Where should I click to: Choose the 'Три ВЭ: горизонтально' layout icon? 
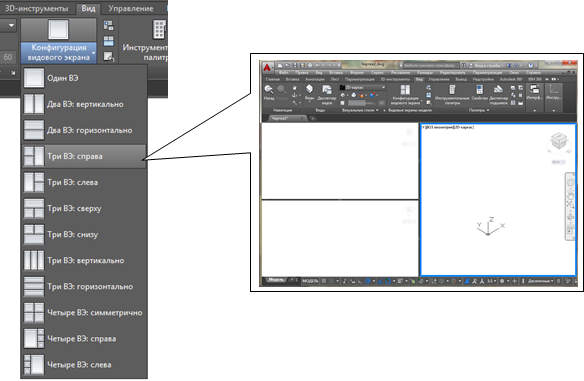click(x=34, y=286)
